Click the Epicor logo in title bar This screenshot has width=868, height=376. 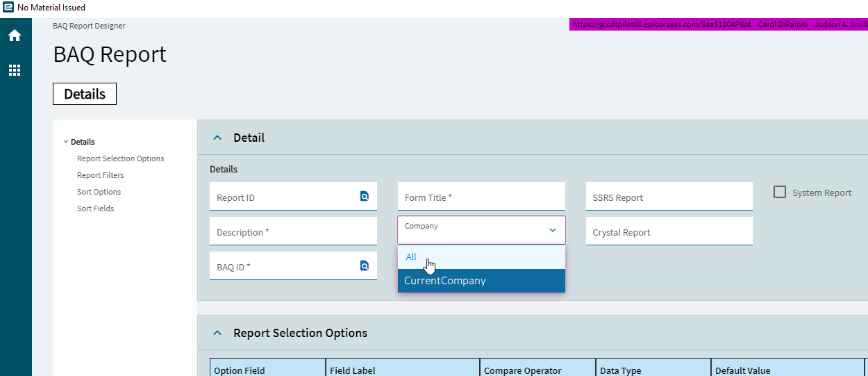pyautogui.click(x=8, y=8)
